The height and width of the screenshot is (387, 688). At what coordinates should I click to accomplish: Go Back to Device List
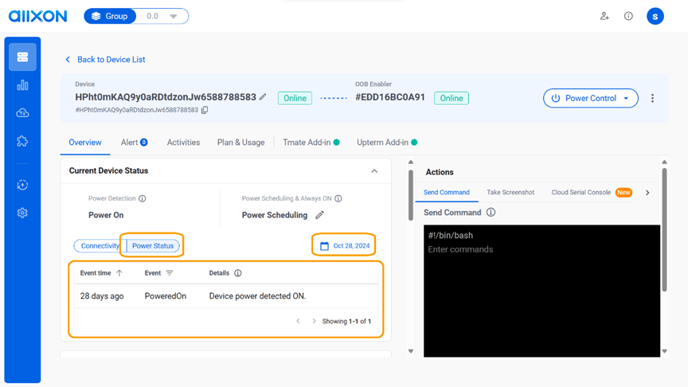coord(105,60)
